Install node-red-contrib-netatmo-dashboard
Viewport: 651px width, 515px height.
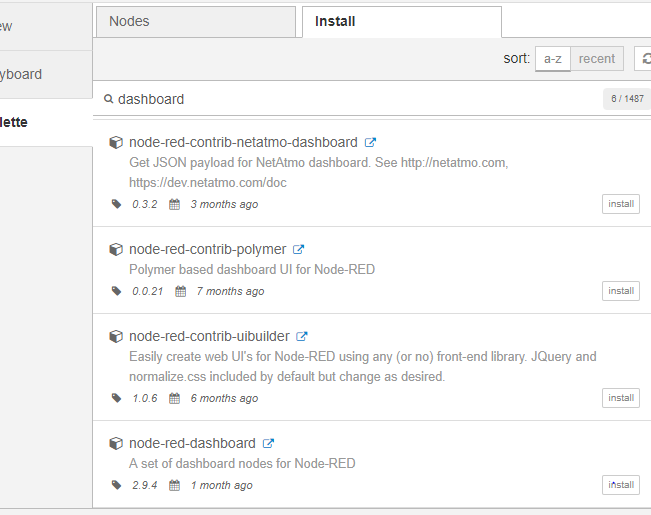tap(621, 204)
